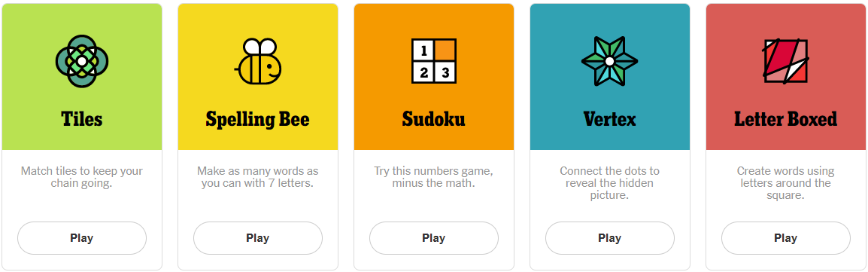Click "Create words using letters" description
Image resolution: width=868 pixels, height=272 pixels.
click(785, 183)
